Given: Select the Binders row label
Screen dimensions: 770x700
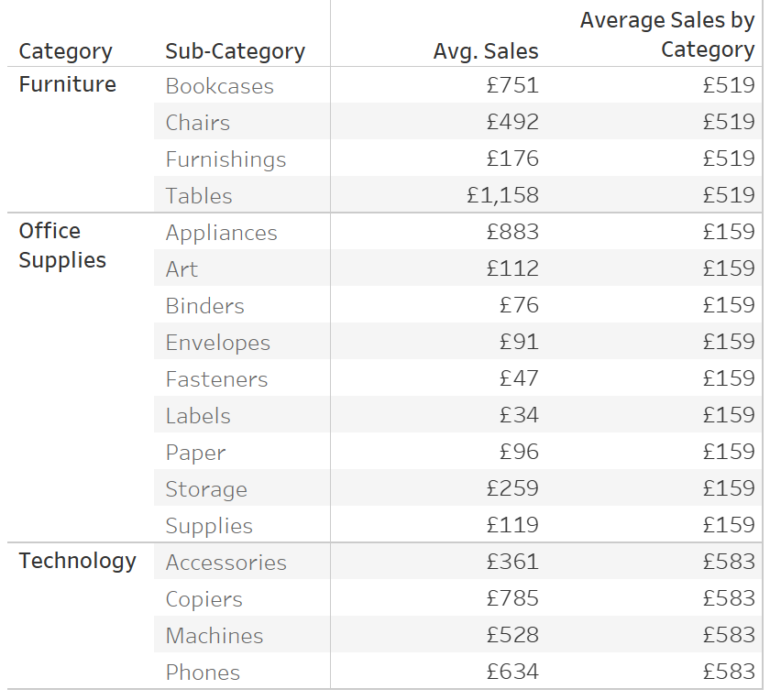Looking at the screenshot, I should point(204,306).
